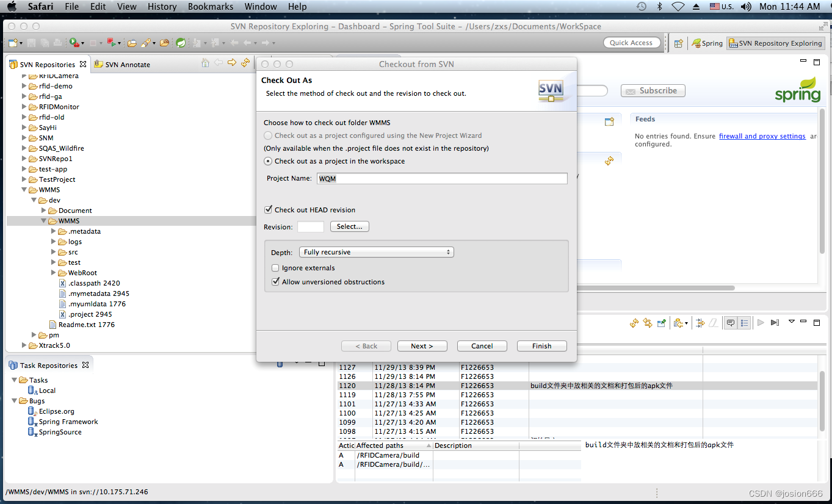Viewport: 832px width, 504px height.
Task: Click the volume icon in menu bar
Action: 746,7
